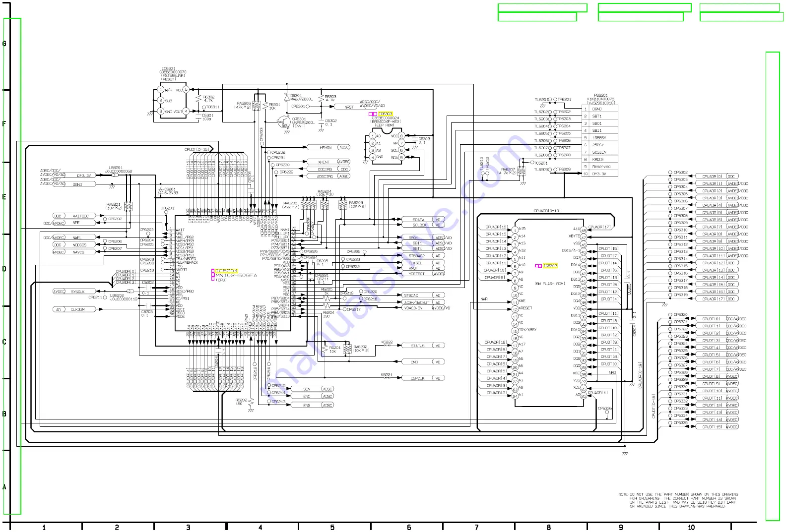Select test point TP6201
The height and width of the screenshot is (532, 786).
(x=564, y=99)
